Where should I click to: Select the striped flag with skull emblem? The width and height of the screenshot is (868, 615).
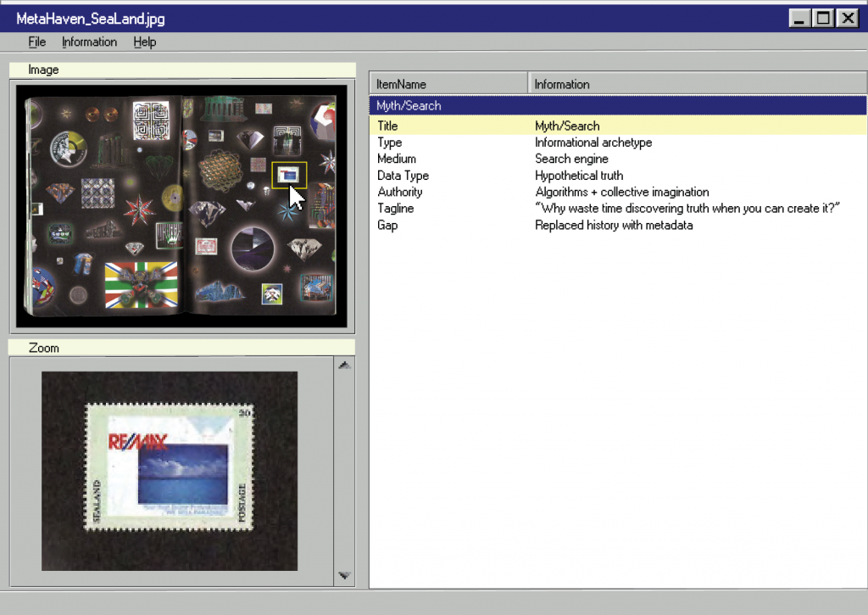point(141,285)
